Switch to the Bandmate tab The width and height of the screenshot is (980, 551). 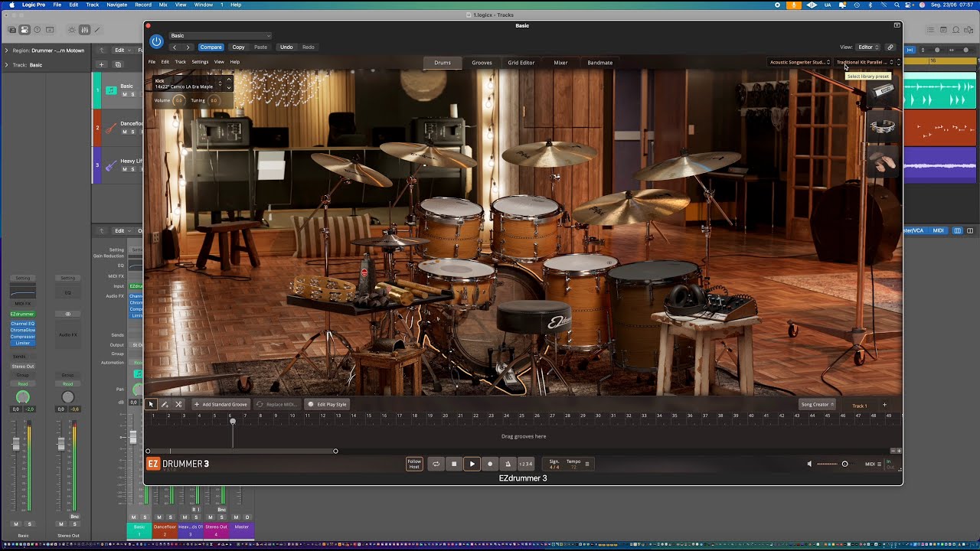[599, 63]
